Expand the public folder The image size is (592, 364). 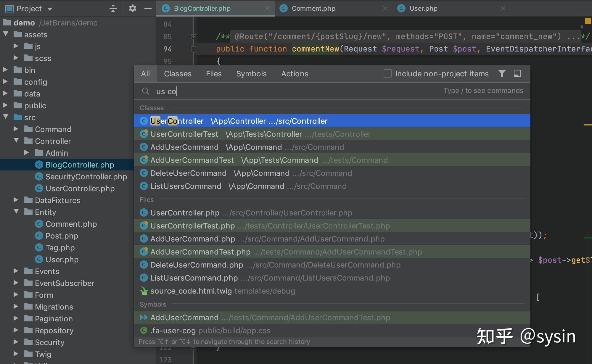pos(5,105)
